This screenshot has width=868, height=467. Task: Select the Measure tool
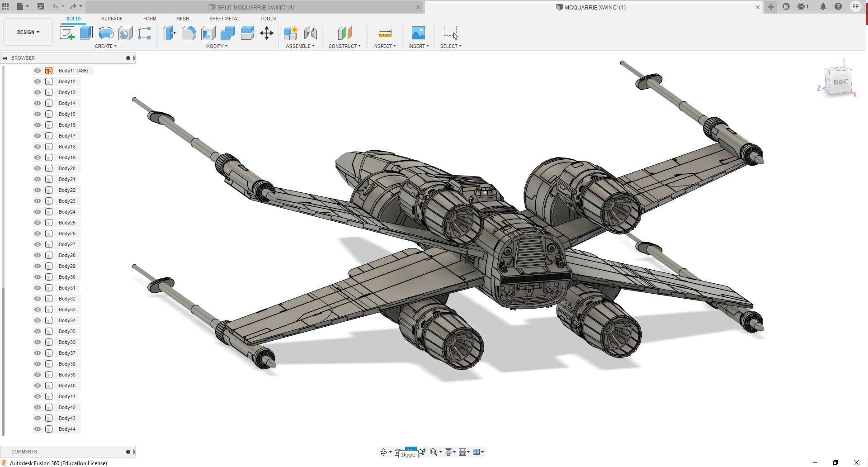[385, 33]
